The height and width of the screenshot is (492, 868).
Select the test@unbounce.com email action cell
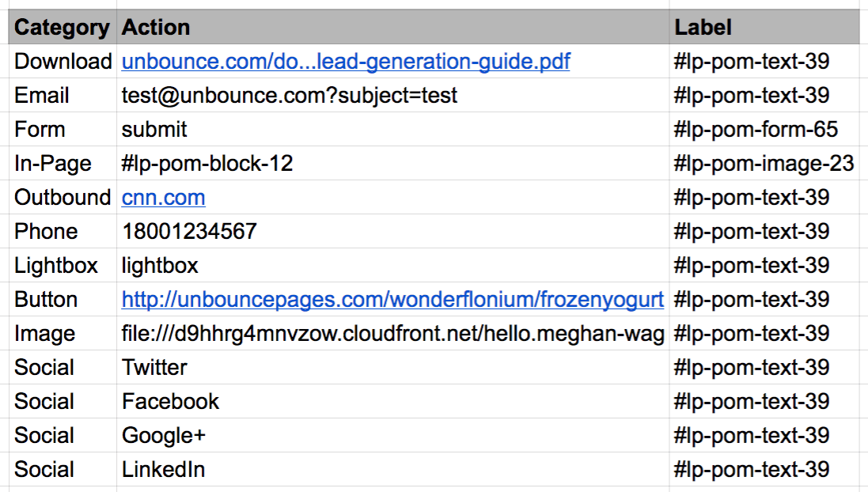(x=290, y=96)
